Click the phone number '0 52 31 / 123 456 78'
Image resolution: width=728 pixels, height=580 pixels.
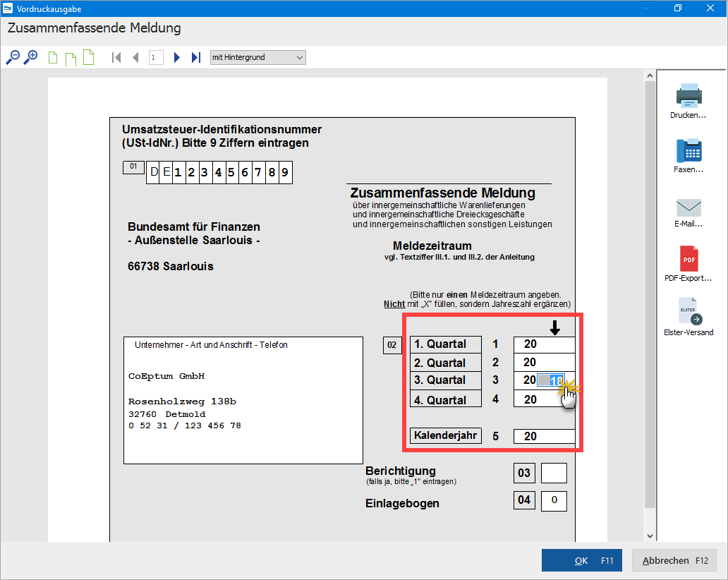[x=185, y=425]
